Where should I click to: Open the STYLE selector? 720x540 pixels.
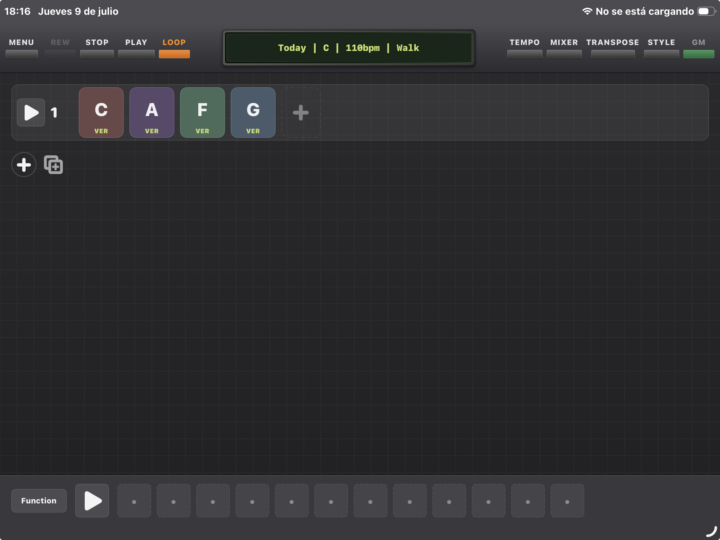[x=661, y=47]
